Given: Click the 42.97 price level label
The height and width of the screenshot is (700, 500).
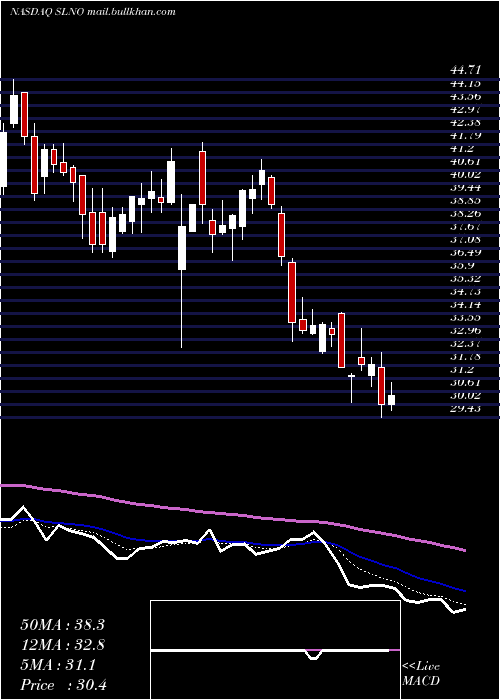Looking at the screenshot, I should pyautogui.click(x=465, y=109).
